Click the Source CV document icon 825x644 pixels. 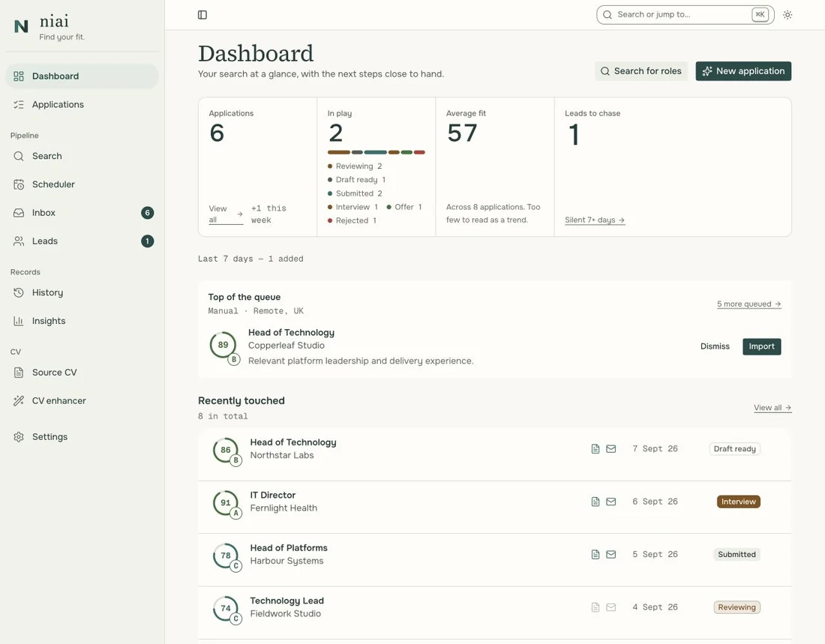tap(19, 373)
